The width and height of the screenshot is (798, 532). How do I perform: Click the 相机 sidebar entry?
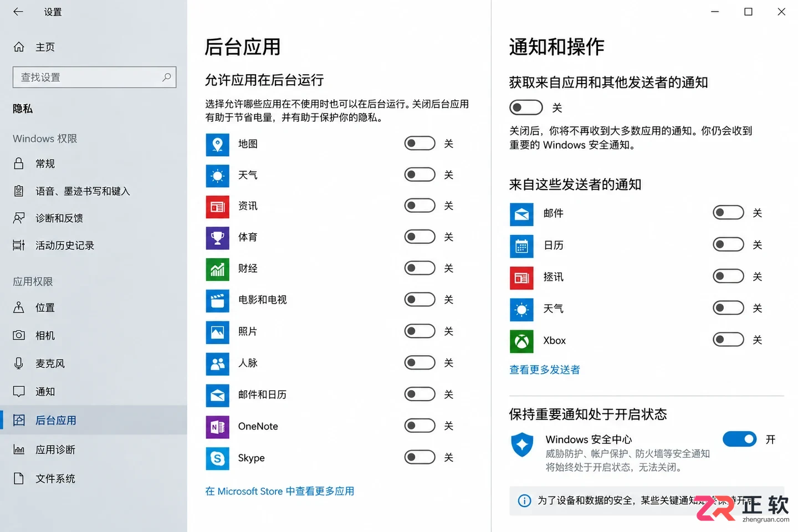pos(94,335)
